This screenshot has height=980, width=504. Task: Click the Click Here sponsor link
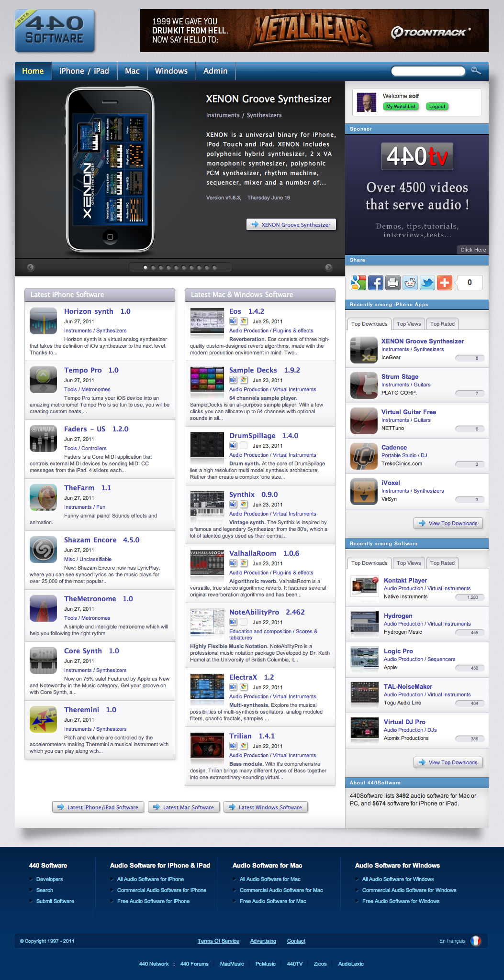(473, 250)
